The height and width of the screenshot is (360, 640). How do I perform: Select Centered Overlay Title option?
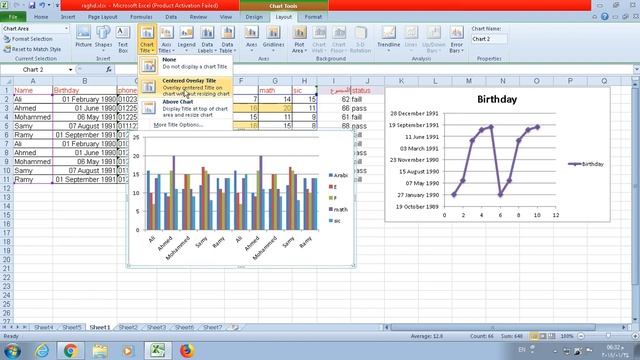(186, 87)
